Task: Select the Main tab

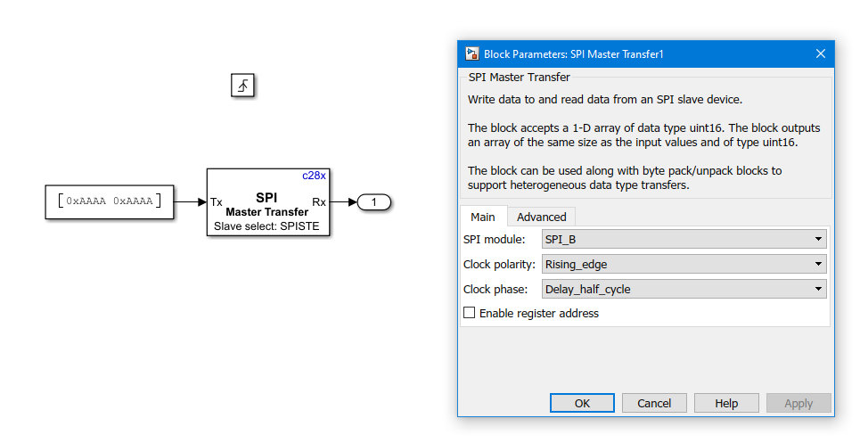Action: click(x=483, y=217)
